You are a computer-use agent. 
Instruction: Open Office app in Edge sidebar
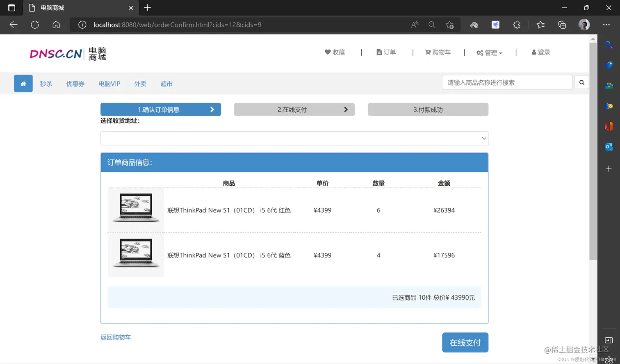(x=609, y=126)
